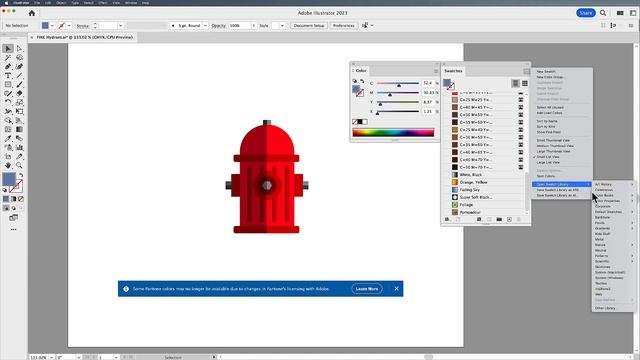Open Document Setup
The height and width of the screenshot is (360, 640).
(x=309, y=26)
